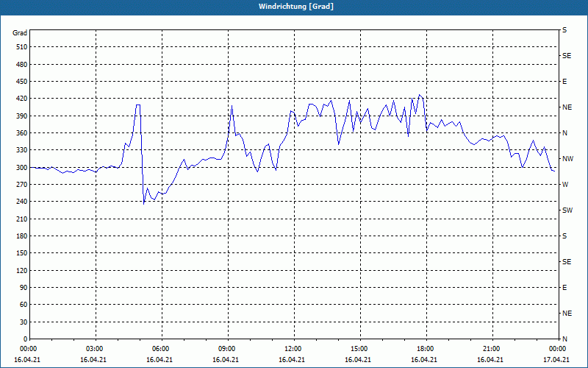Viewport: 588px width, 368px height.
Task: Click the y-axis value "90"
Action: [24, 288]
